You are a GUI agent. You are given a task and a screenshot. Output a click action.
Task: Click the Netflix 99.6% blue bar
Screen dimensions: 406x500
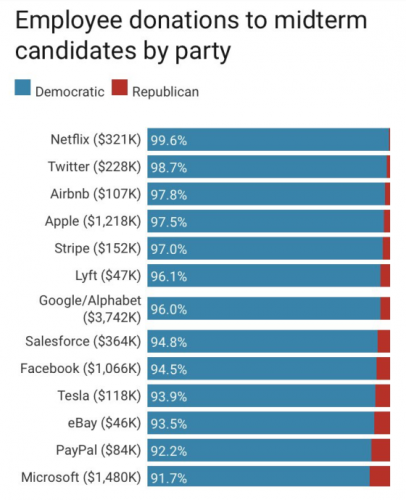point(268,140)
